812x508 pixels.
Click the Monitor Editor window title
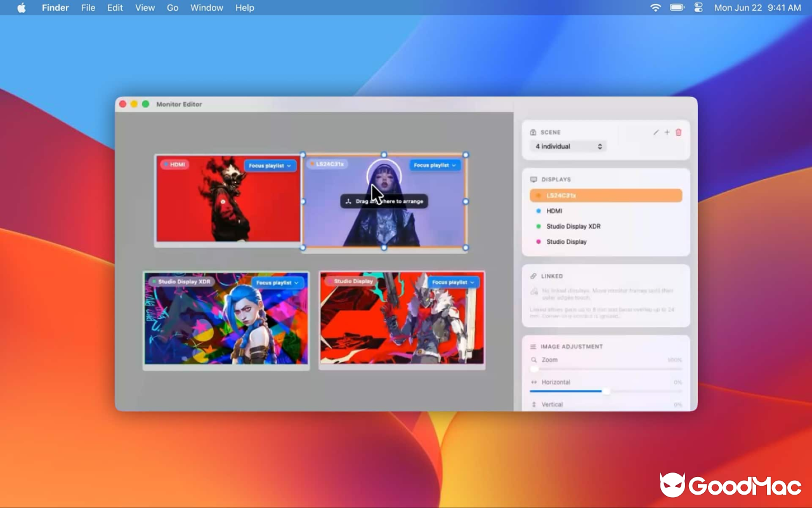click(x=179, y=104)
